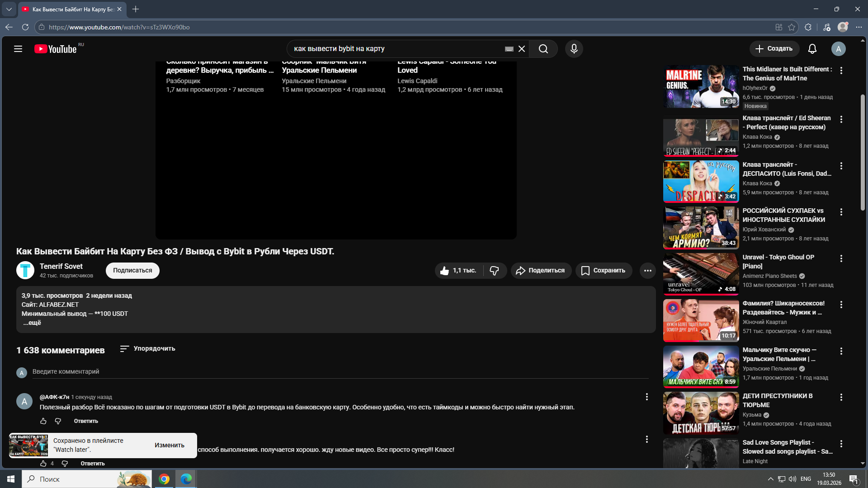Toggle like on the @АФК-к7н comment
This screenshot has height=488, width=868.
pos(43,421)
